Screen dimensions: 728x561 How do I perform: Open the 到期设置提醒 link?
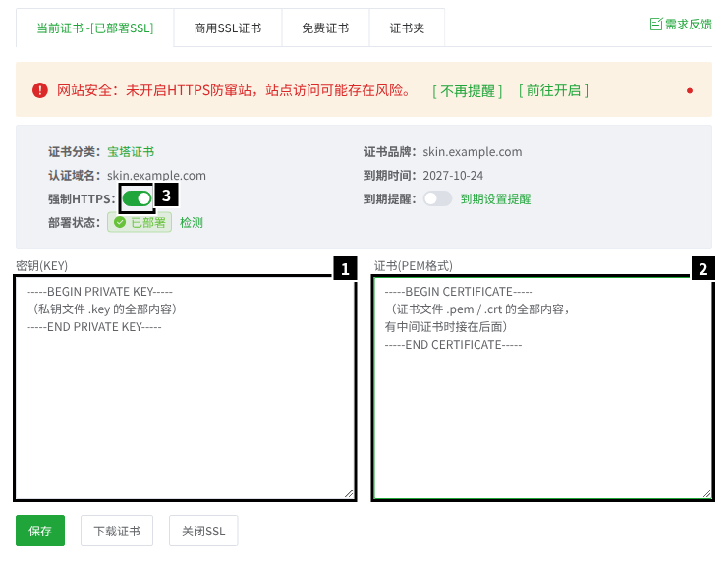(495, 199)
